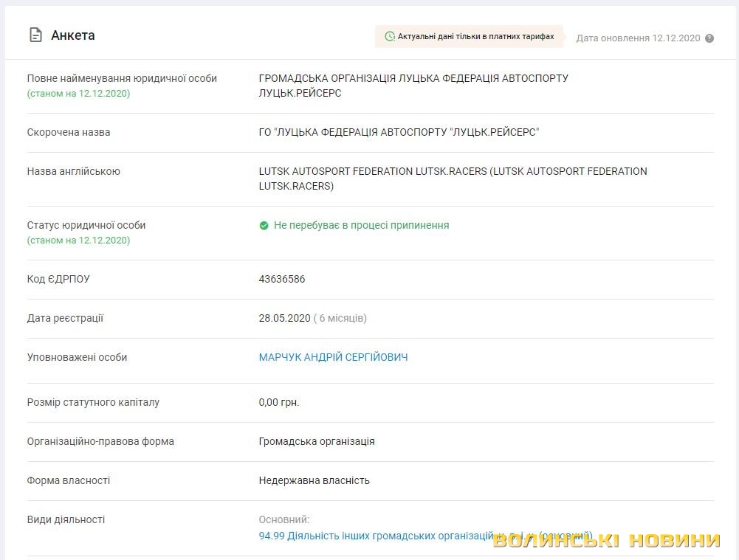Click the question mark help icon

(x=709, y=38)
